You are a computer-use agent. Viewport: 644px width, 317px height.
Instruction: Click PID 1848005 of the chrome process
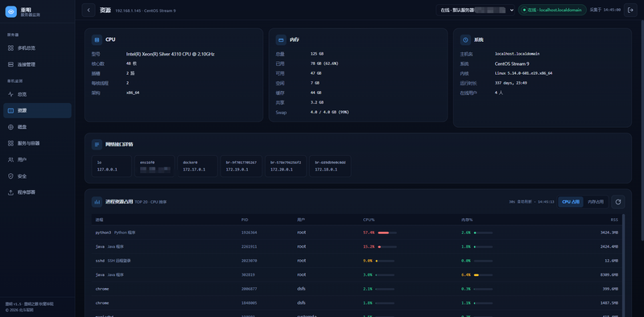[250, 303]
